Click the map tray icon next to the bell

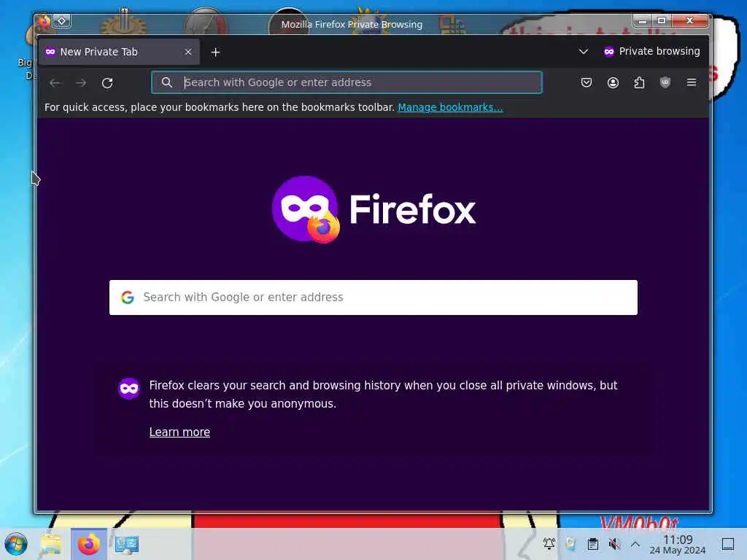point(570,543)
